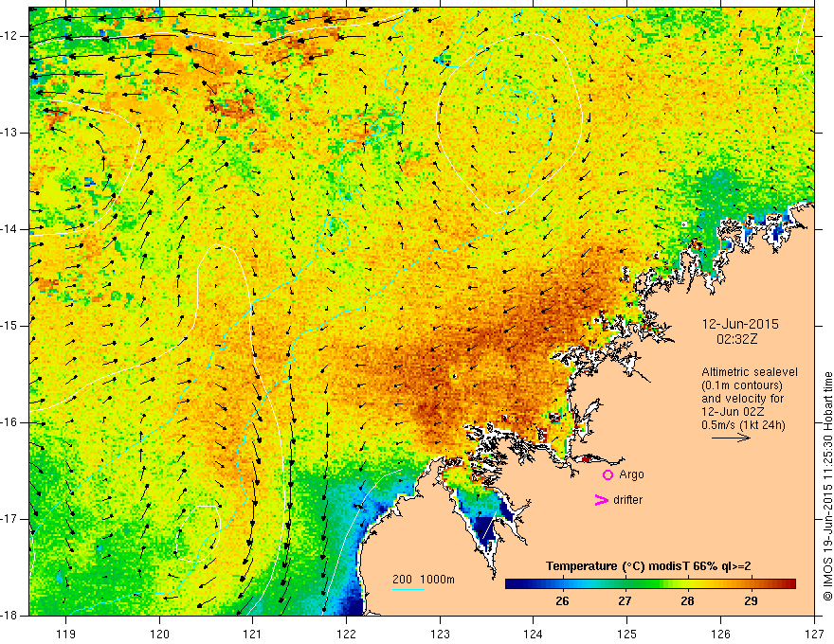Click the 0.5m/s velocity scale arrow
This screenshot has width=834, height=644.
click(731, 438)
